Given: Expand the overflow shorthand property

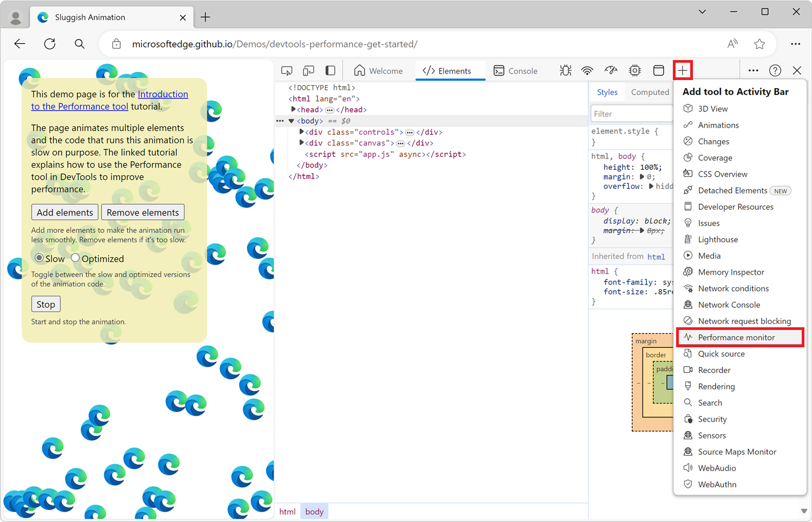Looking at the screenshot, I should pyautogui.click(x=651, y=186).
